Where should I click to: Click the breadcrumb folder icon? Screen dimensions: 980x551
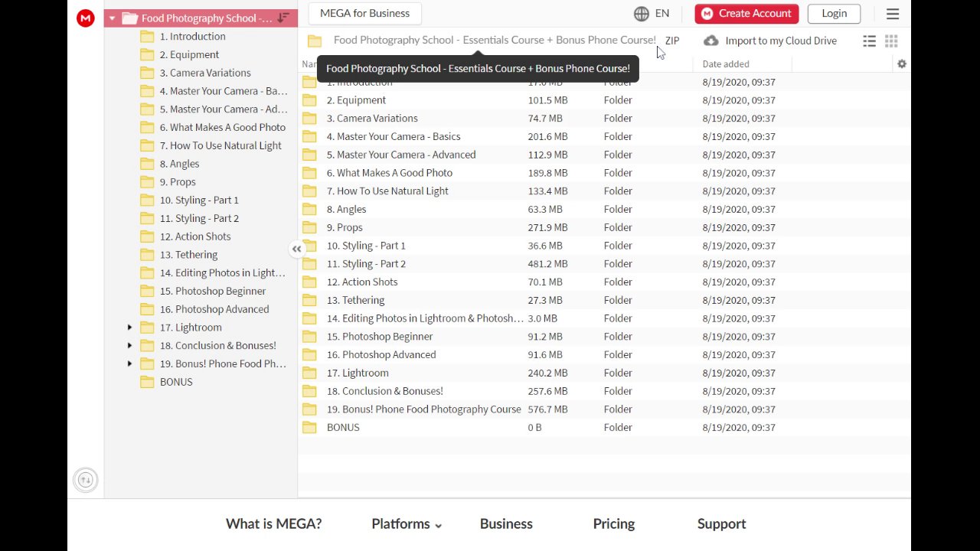tap(315, 41)
